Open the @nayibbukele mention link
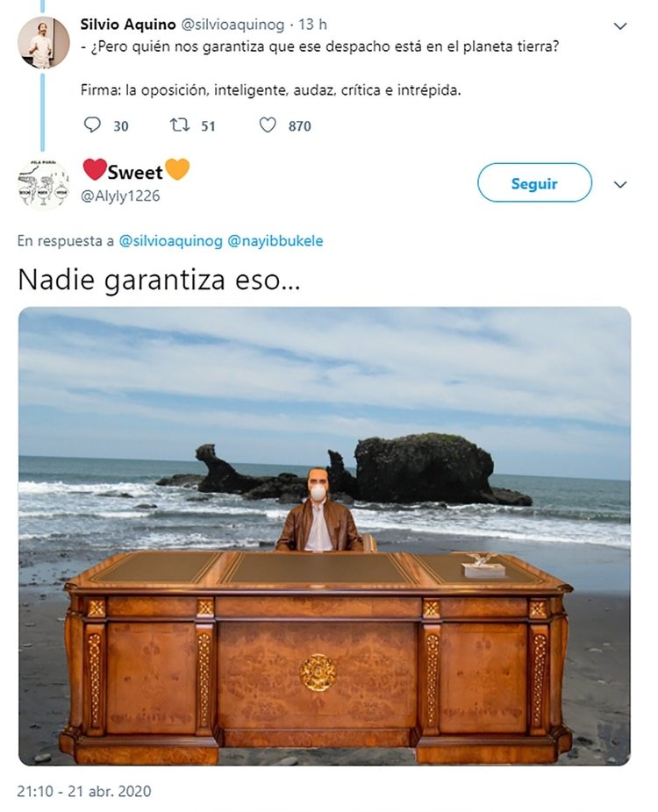Image resolution: width=658 pixels, height=812 pixels. tap(275, 241)
